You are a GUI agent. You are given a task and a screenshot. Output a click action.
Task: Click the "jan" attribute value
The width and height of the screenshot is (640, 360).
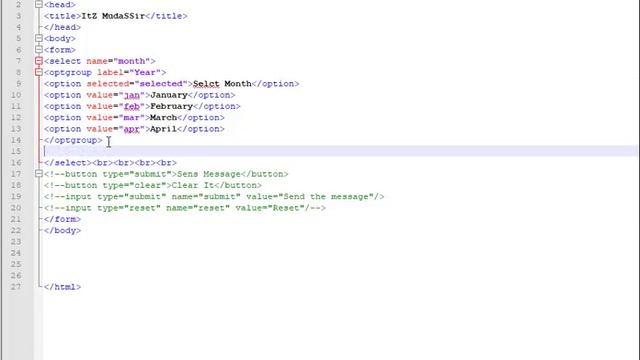131,95
